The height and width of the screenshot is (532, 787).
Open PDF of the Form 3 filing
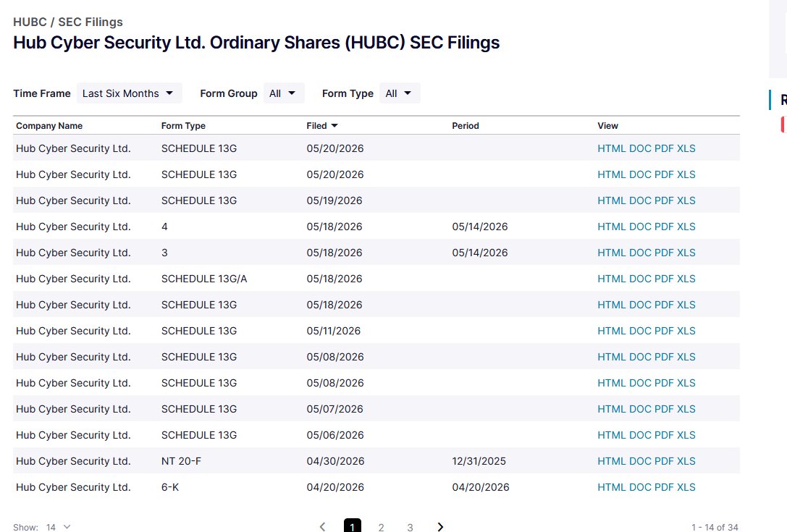664,253
